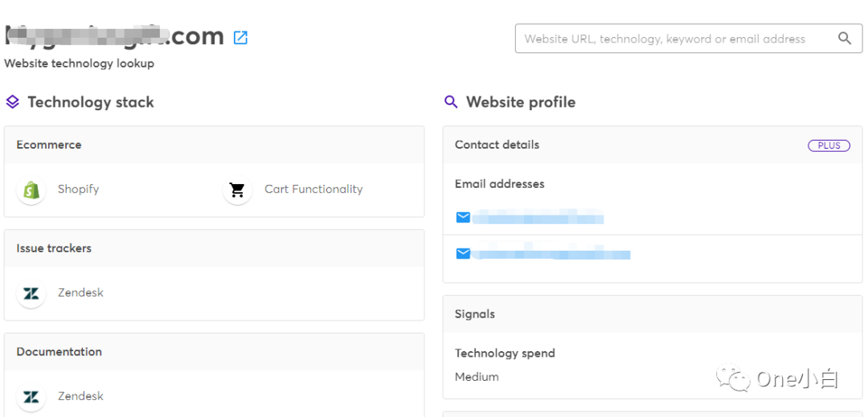The image size is (868, 417).
Task: Select the Technology stack section title
Action: point(91,102)
